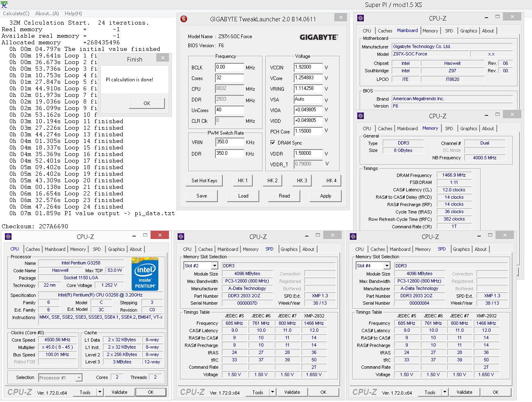Open About tab in Memory window
The width and height of the screenshot is (532, 402).
coord(488,129)
